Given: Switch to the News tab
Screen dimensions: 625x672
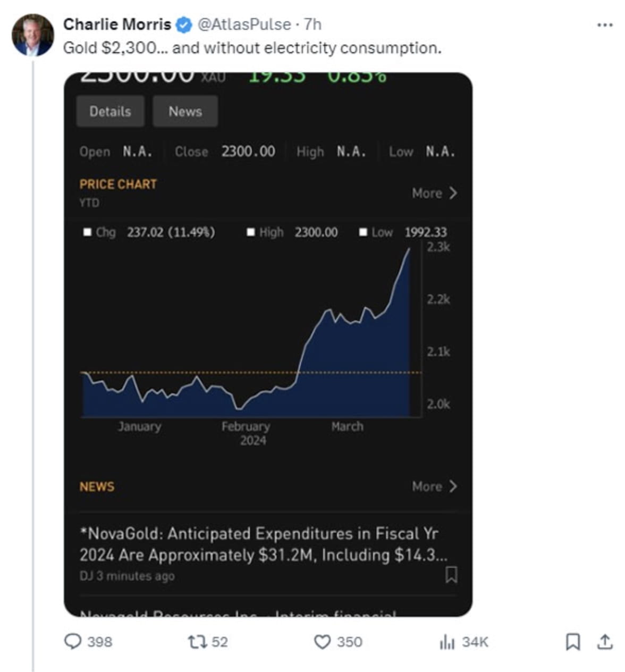Looking at the screenshot, I should click(x=185, y=111).
